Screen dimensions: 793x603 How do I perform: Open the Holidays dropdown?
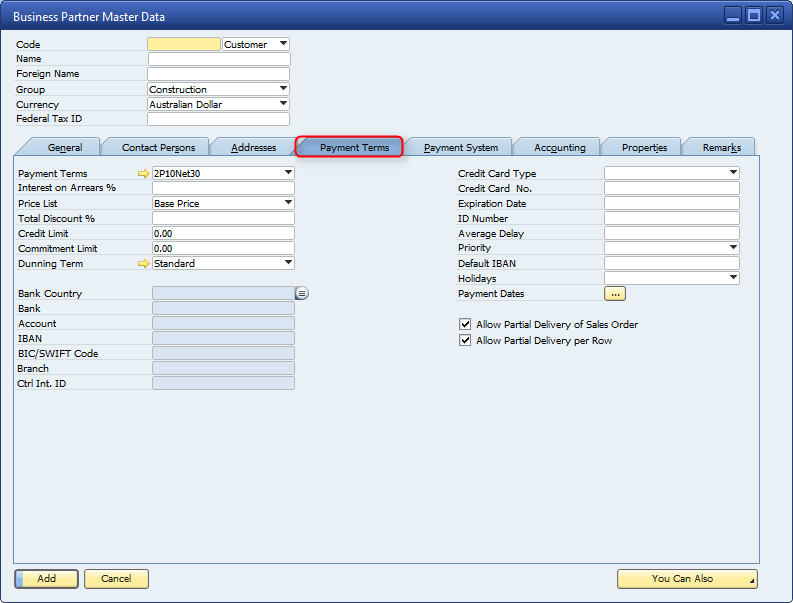672,278
